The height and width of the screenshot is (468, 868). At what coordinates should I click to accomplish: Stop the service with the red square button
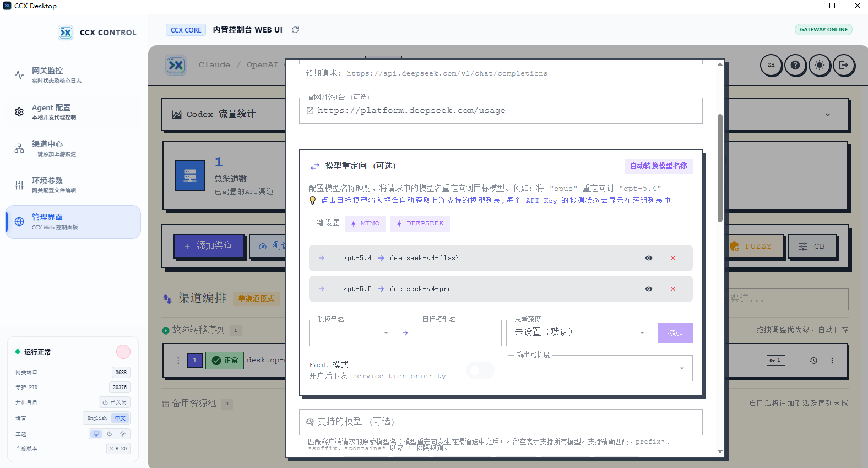[x=123, y=352]
